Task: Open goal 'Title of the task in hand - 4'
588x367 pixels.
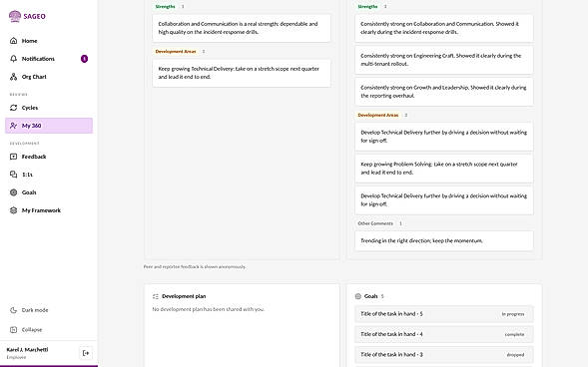Action: pyautogui.click(x=443, y=334)
